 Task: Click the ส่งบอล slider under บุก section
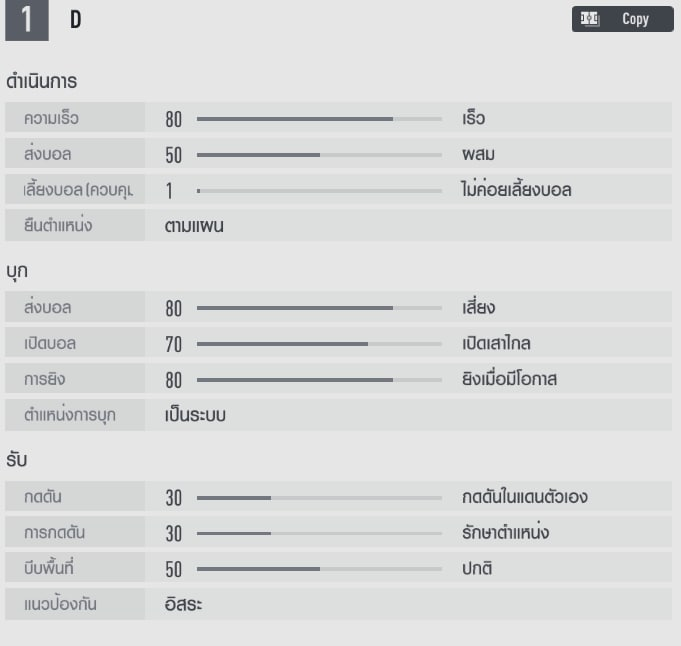319,308
